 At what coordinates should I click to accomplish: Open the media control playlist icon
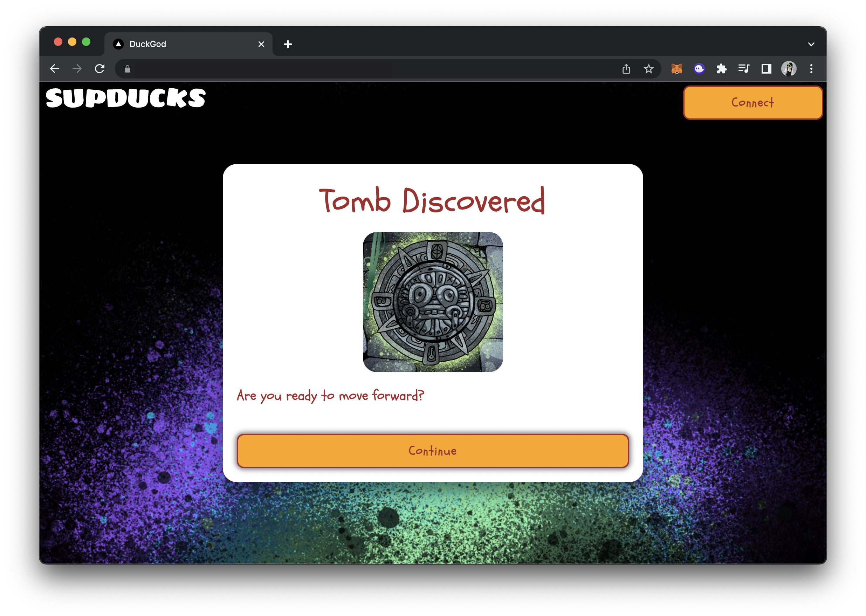click(744, 69)
